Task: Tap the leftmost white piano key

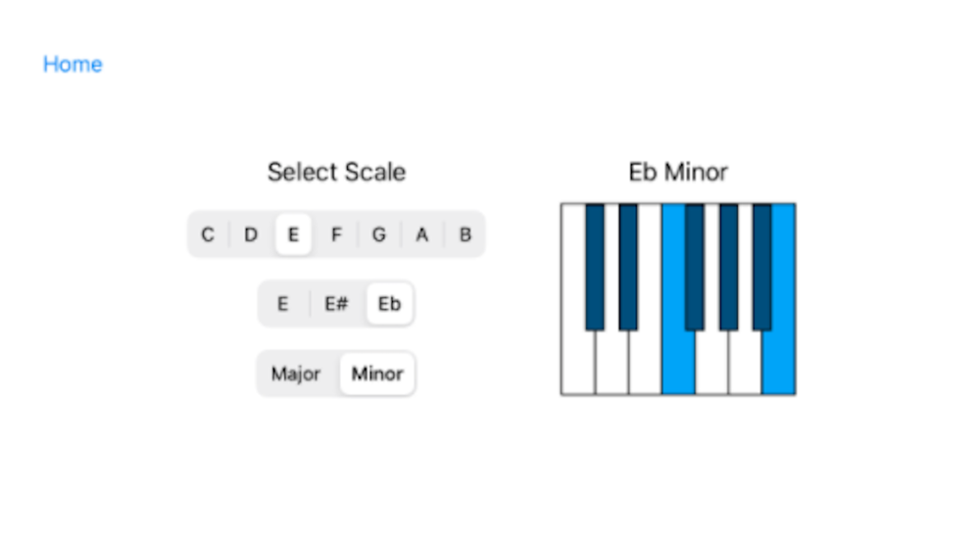Action: [x=577, y=363]
